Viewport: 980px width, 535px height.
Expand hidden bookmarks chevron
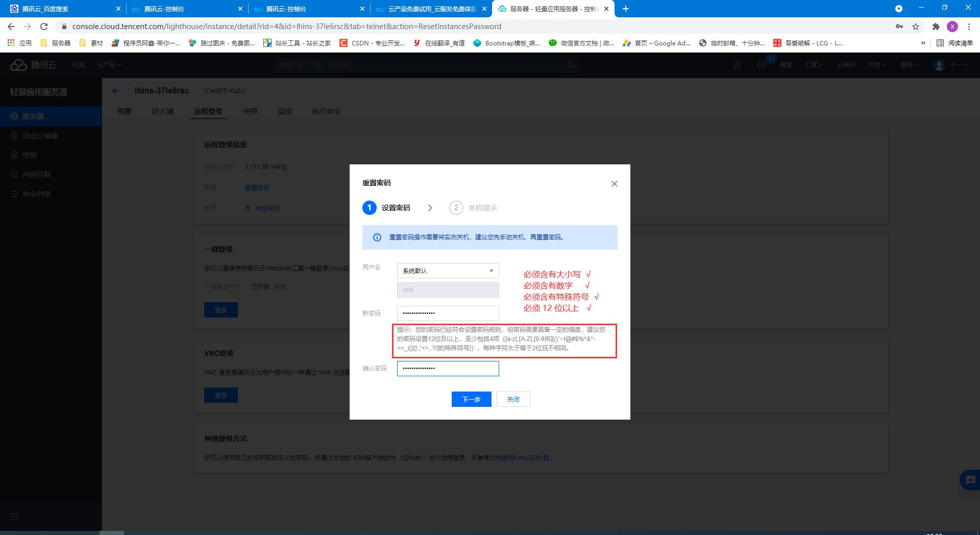[x=923, y=43]
